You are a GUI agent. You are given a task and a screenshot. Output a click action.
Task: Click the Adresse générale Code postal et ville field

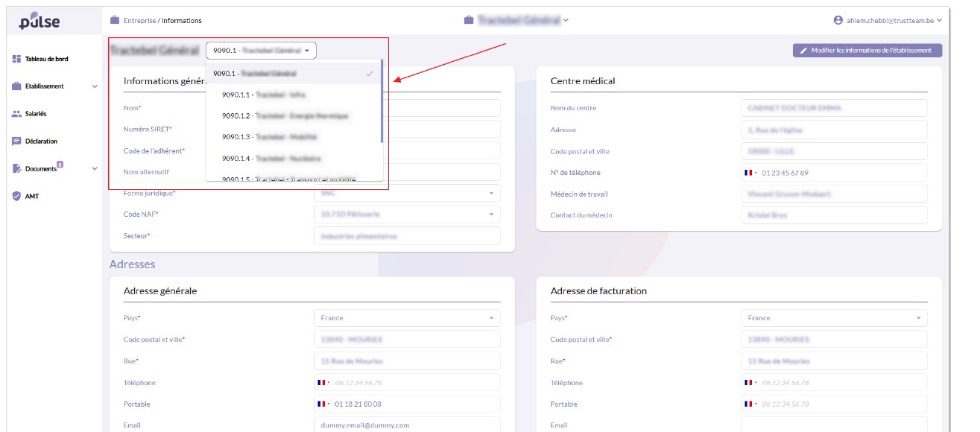(407, 340)
